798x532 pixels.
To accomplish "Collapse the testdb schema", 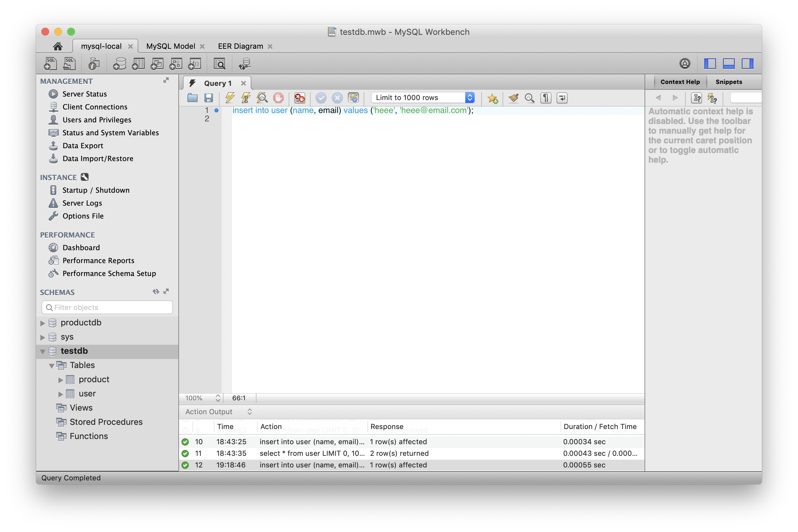I will click(42, 352).
